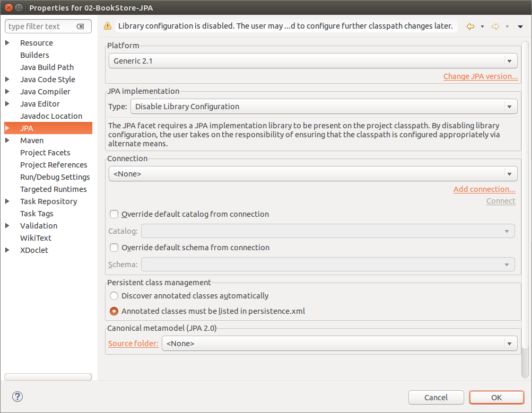Expand the Resource tree node
This screenshot has width=532, height=413.
pos(7,43)
